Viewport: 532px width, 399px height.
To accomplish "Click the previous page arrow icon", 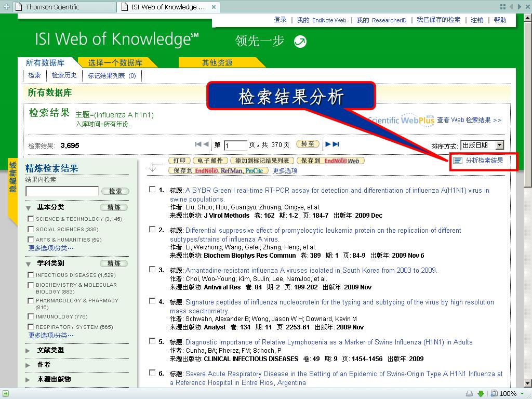I will 206,144.
